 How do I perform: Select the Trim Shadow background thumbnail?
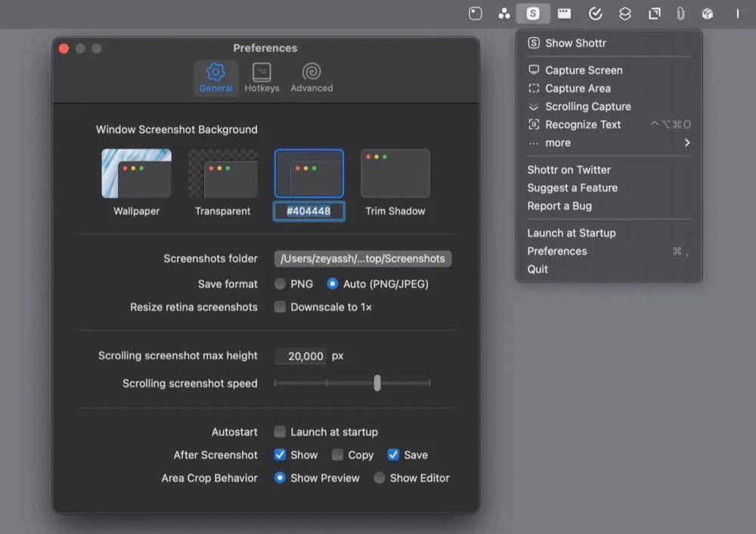(x=395, y=174)
